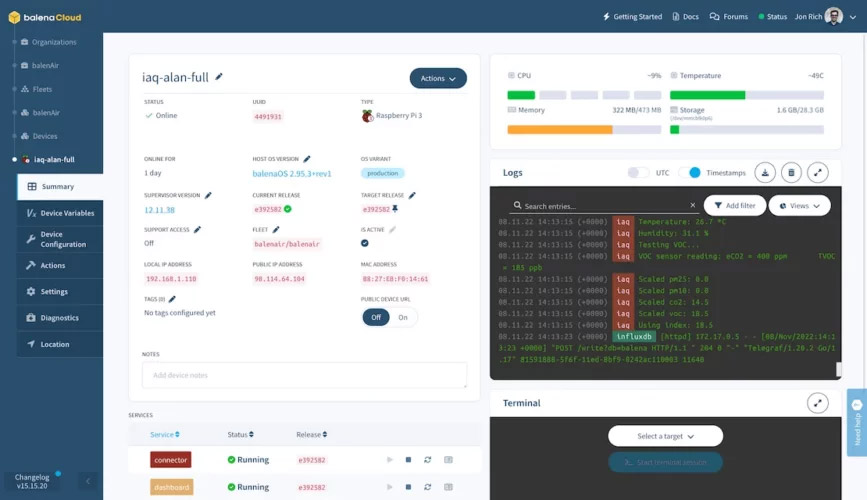Collapse the sidebar with the arrow button
867x500 pixels.
[x=88, y=481]
